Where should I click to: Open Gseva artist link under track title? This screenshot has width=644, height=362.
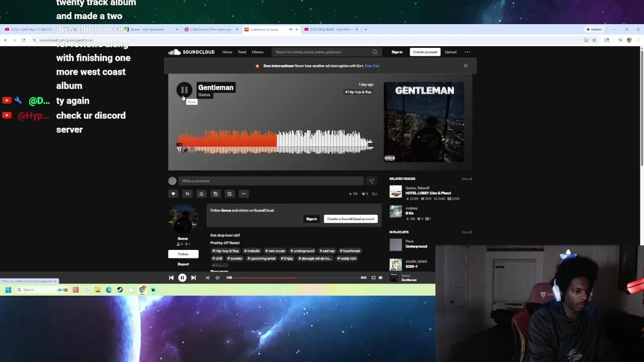pos(204,95)
